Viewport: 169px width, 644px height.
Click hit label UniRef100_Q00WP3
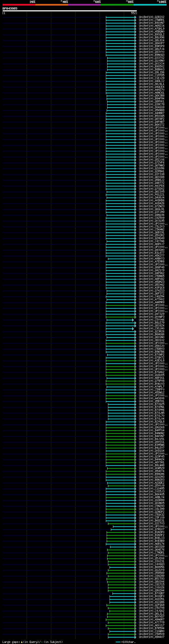(152, 317)
